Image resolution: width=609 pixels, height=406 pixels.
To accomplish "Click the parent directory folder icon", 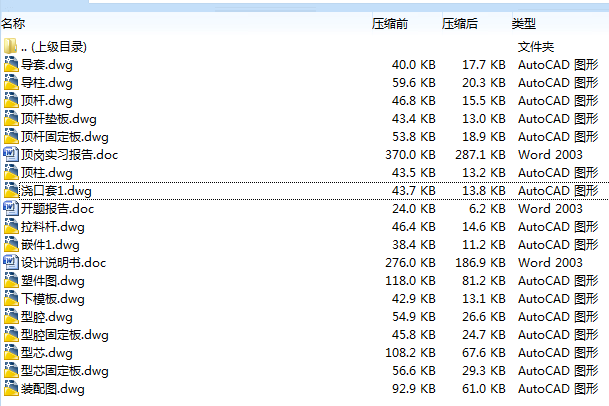I will tap(10, 47).
